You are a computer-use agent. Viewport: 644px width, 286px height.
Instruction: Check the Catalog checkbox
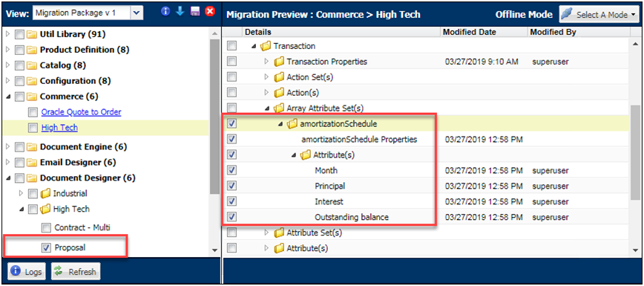[x=19, y=66]
